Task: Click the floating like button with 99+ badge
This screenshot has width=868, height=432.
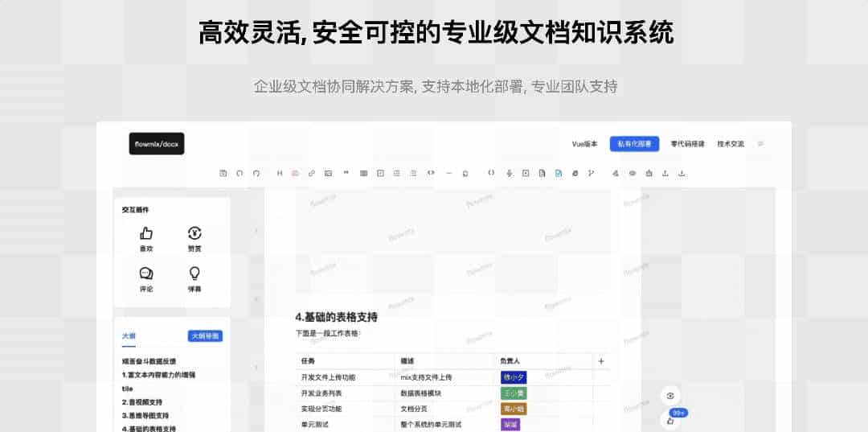Action: tap(670, 421)
